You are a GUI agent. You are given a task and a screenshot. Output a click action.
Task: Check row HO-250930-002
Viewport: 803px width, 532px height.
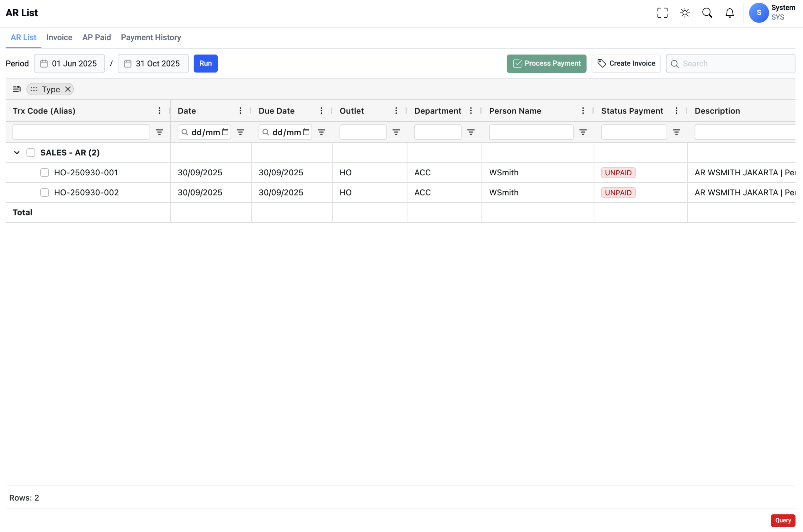click(x=45, y=193)
